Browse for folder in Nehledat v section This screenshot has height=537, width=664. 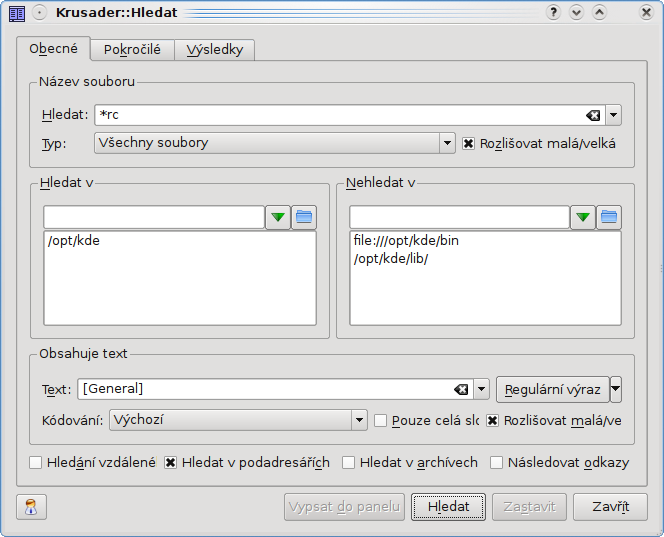tap(609, 217)
